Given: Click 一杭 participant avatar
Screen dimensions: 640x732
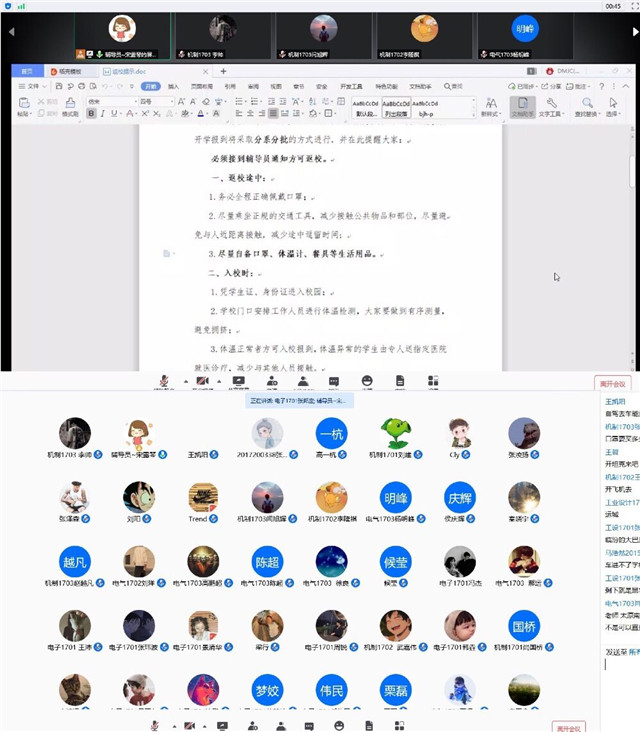Looking at the screenshot, I should tap(331, 433).
